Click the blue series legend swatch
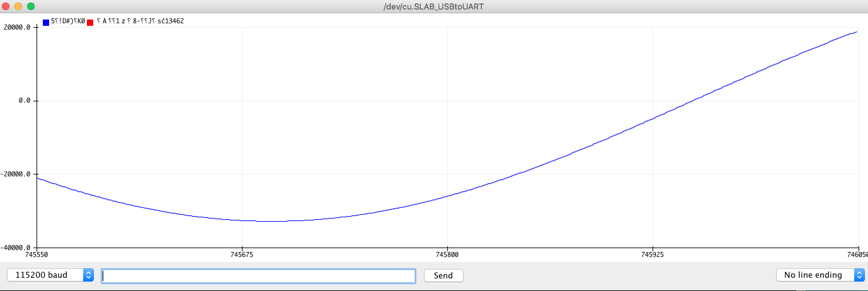The image size is (868, 291). (x=46, y=22)
